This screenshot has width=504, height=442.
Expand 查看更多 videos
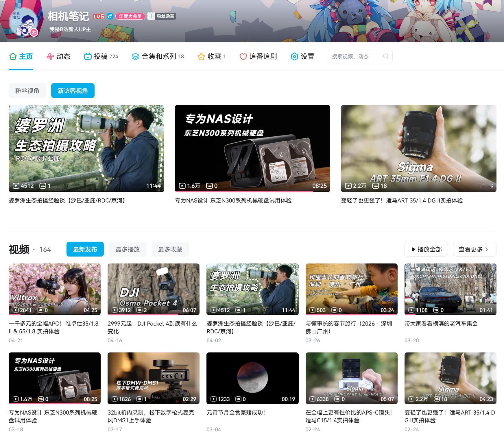pyautogui.click(x=475, y=249)
